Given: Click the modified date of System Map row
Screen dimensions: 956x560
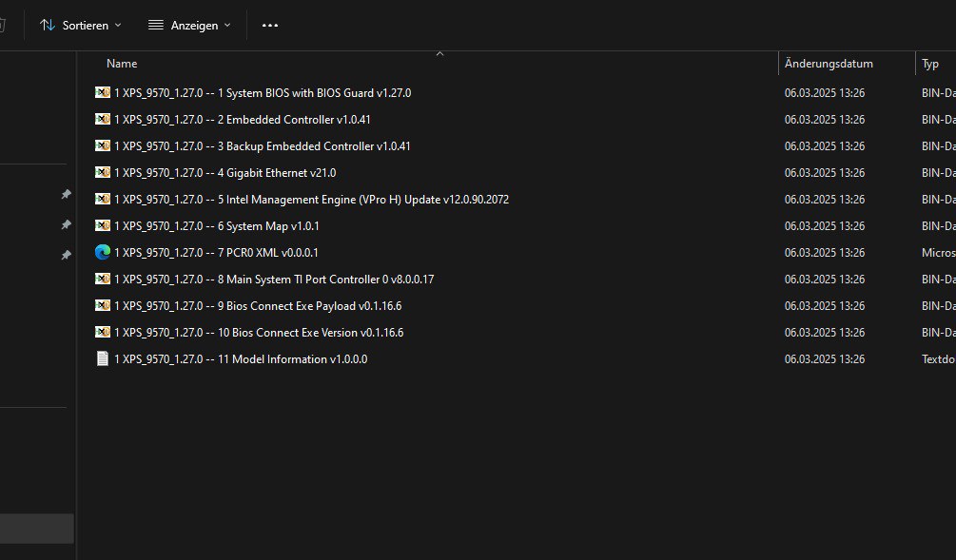Looking at the screenshot, I should 825,226.
